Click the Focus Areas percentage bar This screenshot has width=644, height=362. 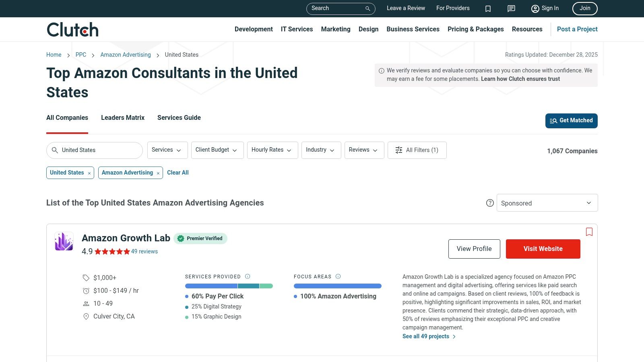tap(338, 286)
